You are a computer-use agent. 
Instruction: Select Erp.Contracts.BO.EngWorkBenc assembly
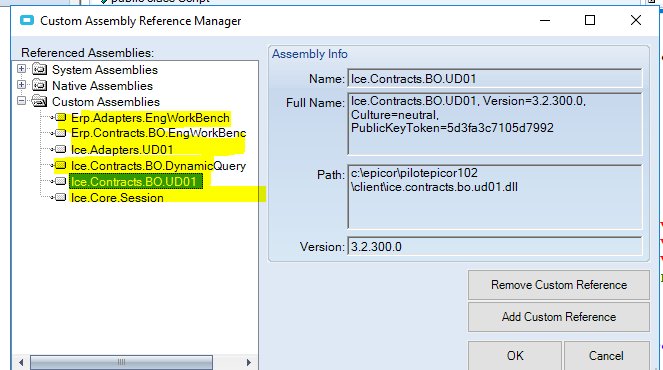[158, 133]
